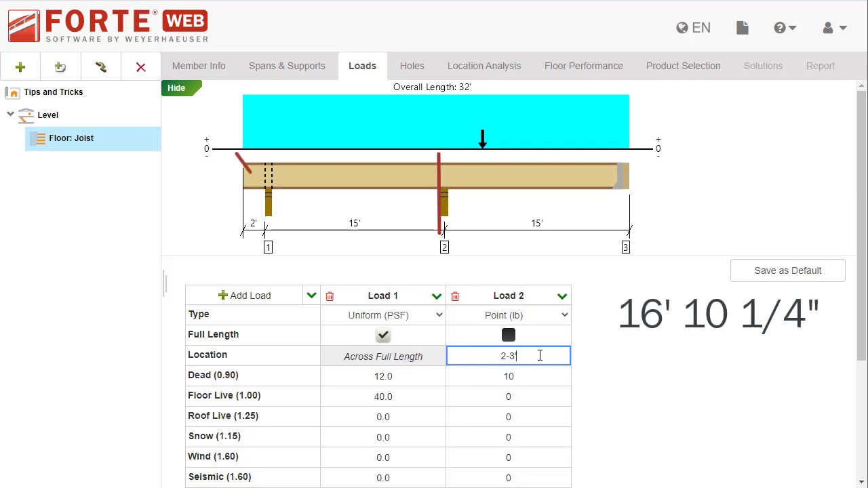868x488 pixels.
Task: Switch to Floor Performance tab
Action: click(584, 66)
